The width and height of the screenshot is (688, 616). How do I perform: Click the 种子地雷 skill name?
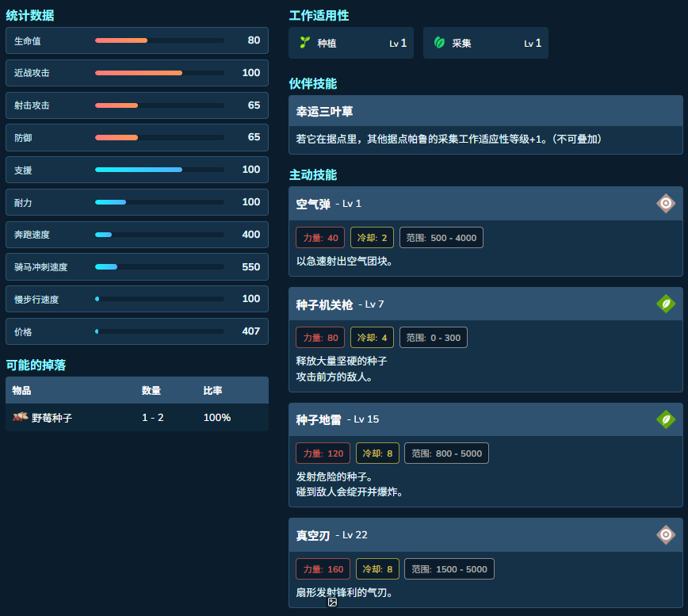click(x=319, y=419)
